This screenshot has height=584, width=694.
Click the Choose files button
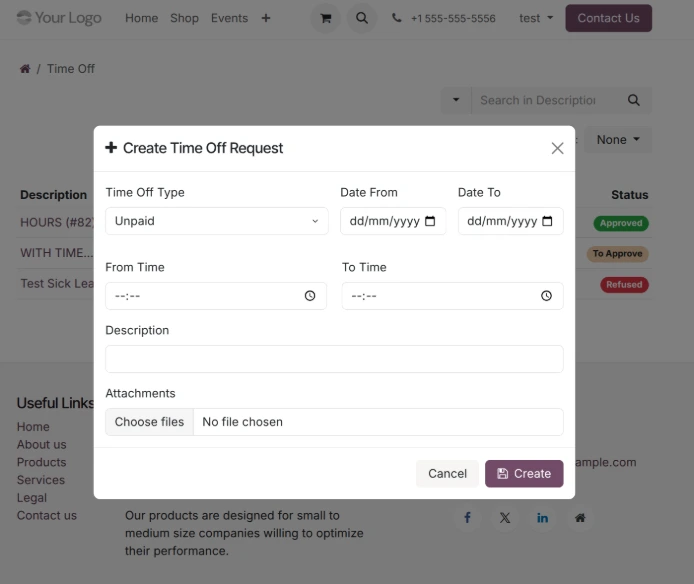click(x=150, y=422)
